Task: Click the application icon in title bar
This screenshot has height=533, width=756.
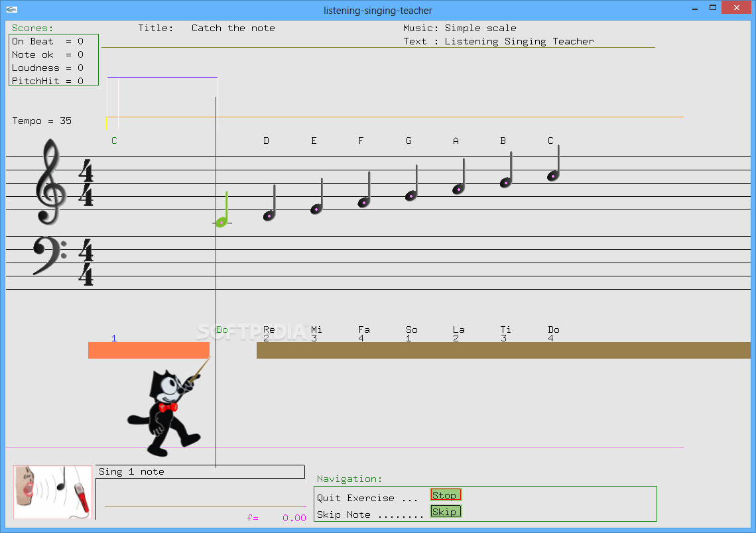Action: tap(12, 10)
